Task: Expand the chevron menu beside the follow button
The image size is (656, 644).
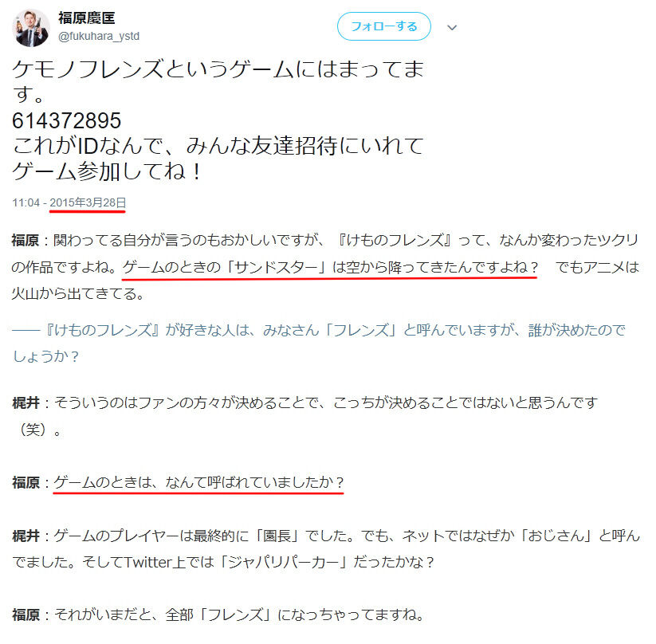Action: point(452,28)
